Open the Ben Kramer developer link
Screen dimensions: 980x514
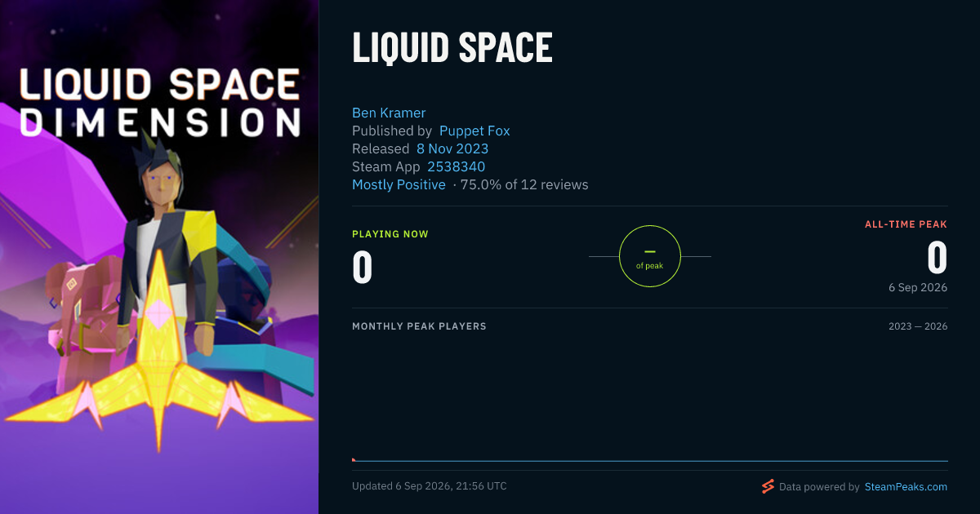(389, 113)
